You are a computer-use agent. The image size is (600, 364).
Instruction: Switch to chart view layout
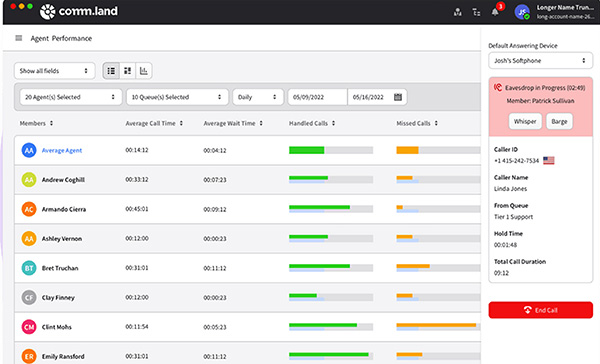coord(143,71)
